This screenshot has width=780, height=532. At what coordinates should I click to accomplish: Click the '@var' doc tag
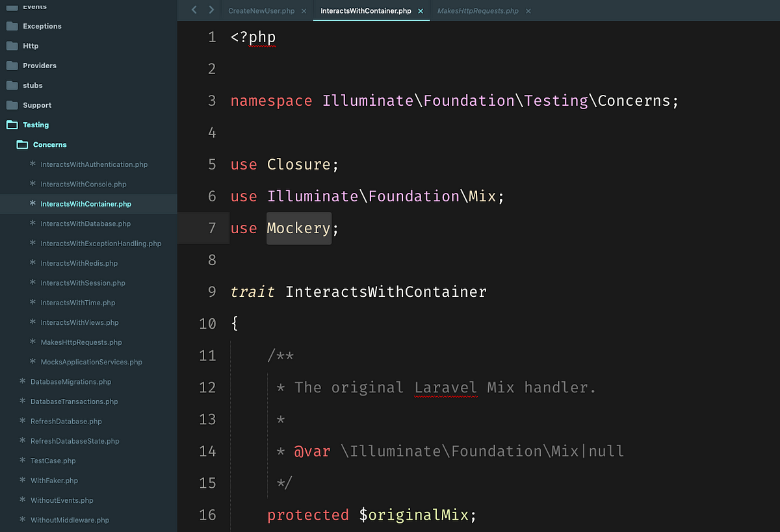[313, 451]
